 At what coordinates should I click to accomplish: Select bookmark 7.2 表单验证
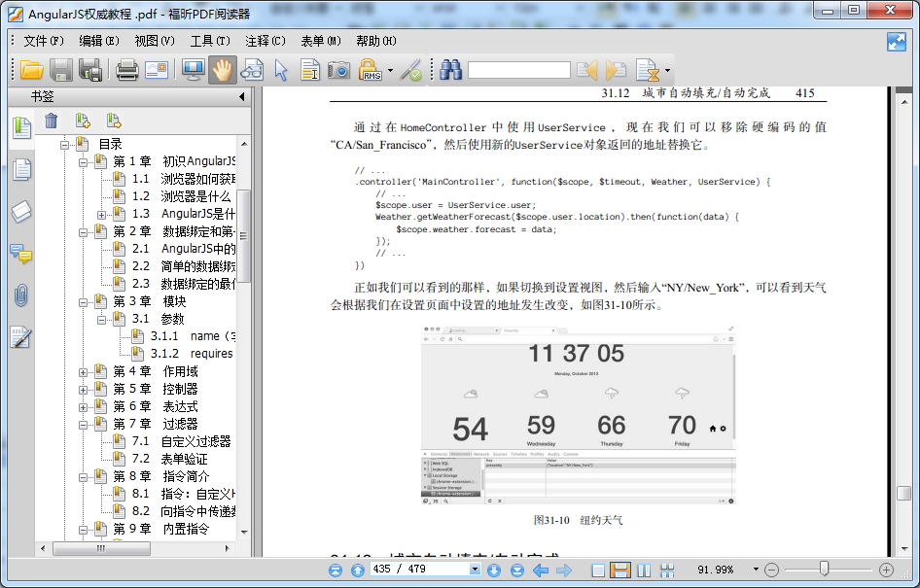169,459
